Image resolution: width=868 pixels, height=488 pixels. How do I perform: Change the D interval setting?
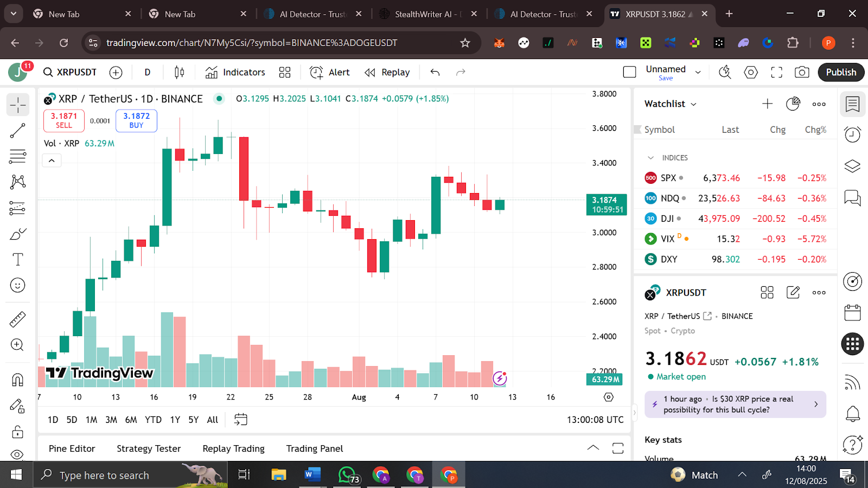pos(148,72)
